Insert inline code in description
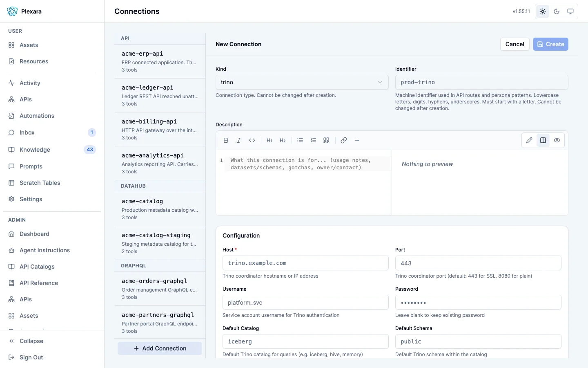 [x=252, y=140]
